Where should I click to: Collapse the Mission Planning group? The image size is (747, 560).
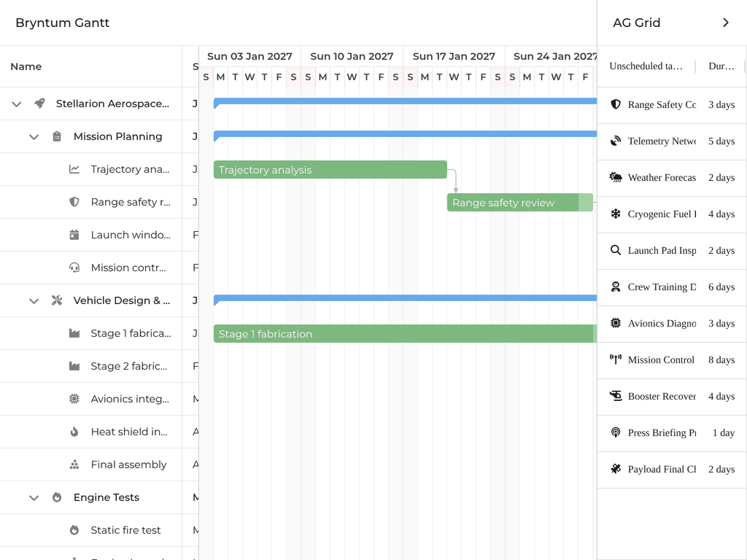point(34,136)
